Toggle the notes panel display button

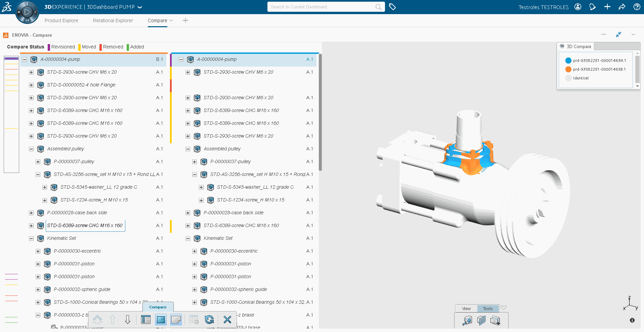click(176, 320)
